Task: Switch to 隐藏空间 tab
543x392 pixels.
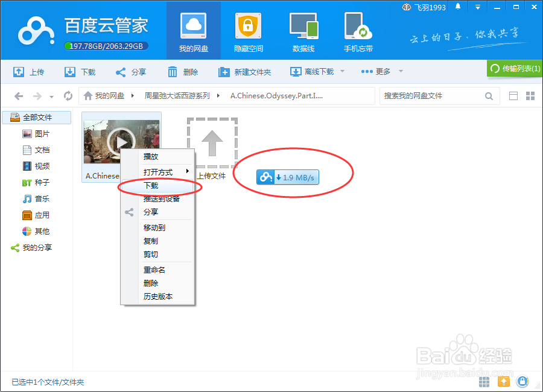Action: [x=249, y=31]
